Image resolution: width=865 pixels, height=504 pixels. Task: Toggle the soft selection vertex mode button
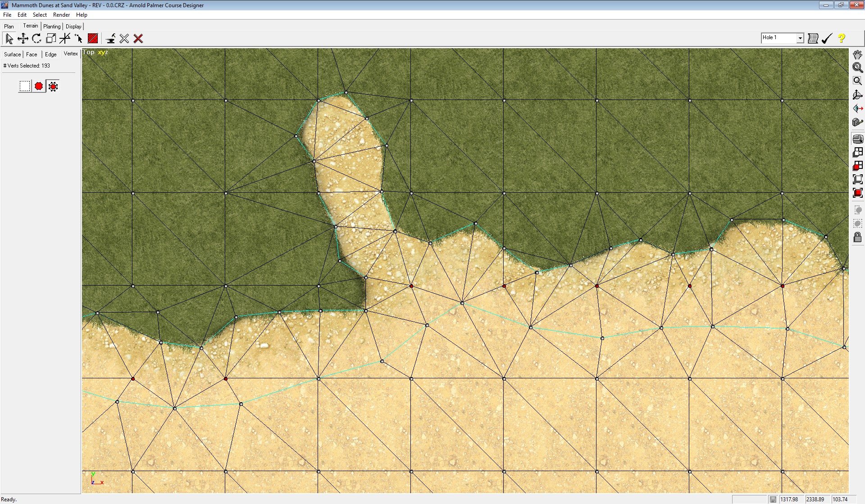(x=53, y=86)
